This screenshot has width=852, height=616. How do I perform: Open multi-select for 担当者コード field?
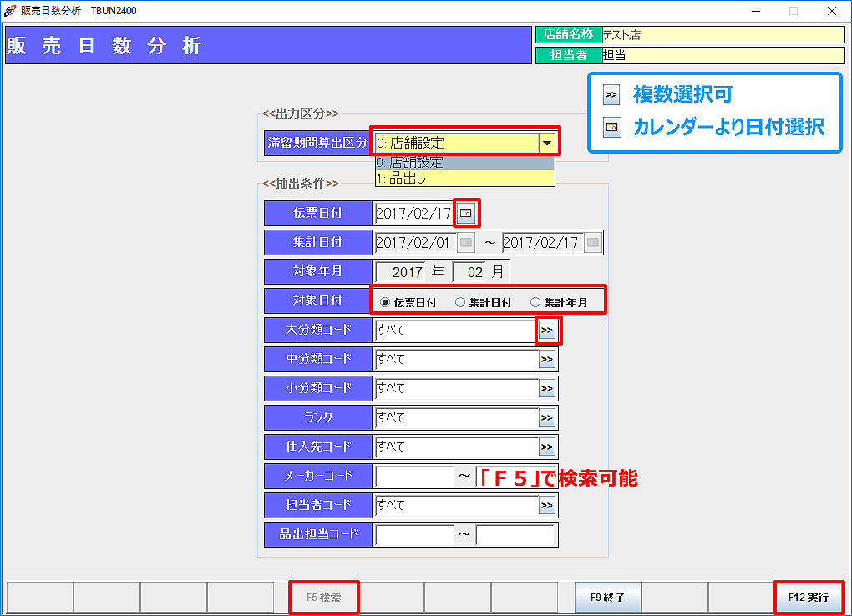click(x=547, y=506)
